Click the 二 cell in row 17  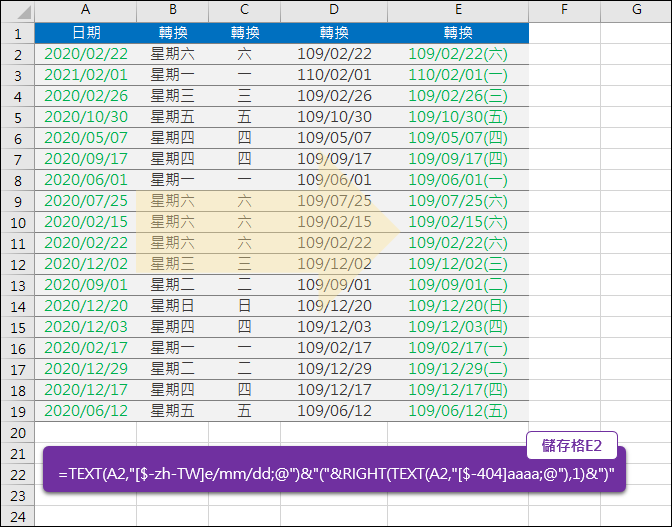(244, 369)
